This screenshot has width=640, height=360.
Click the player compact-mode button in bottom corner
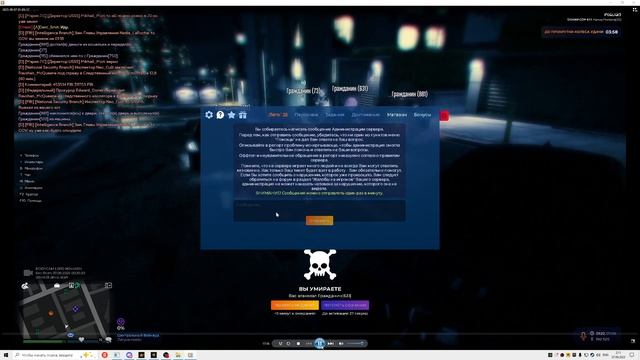(633, 341)
